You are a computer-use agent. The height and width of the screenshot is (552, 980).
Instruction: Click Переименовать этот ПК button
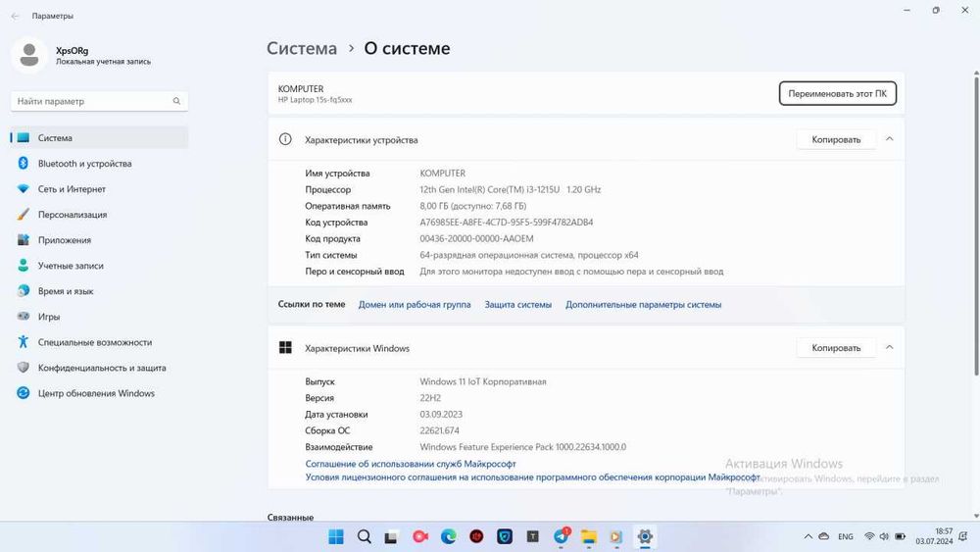click(x=838, y=93)
